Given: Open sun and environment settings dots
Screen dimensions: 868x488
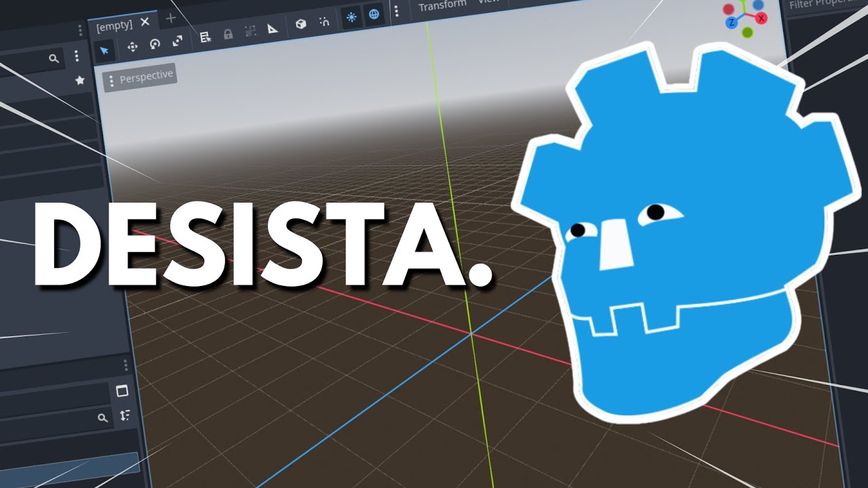Looking at the screenshot, I should click(396, 12).
